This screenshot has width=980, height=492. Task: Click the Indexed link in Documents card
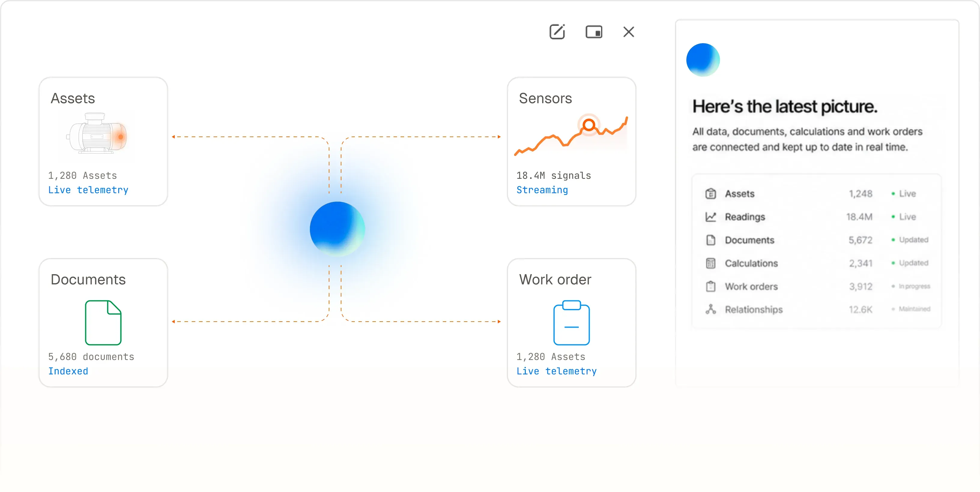(68, 371)
